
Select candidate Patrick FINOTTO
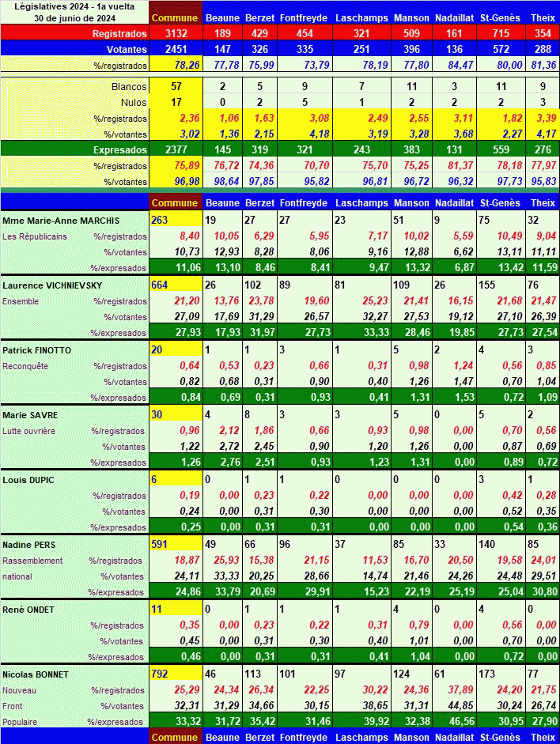click(x=36, y=350)
